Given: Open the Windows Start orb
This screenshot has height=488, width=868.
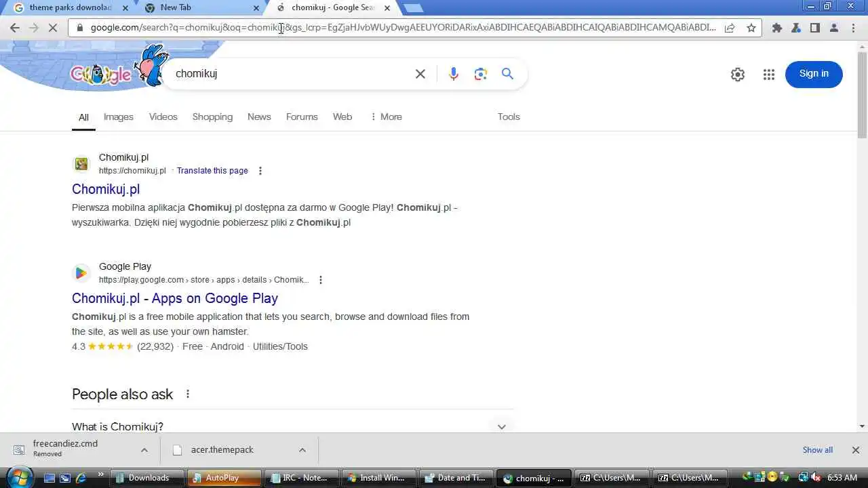Looking at the screenshot, I should (x=19, y=477).
